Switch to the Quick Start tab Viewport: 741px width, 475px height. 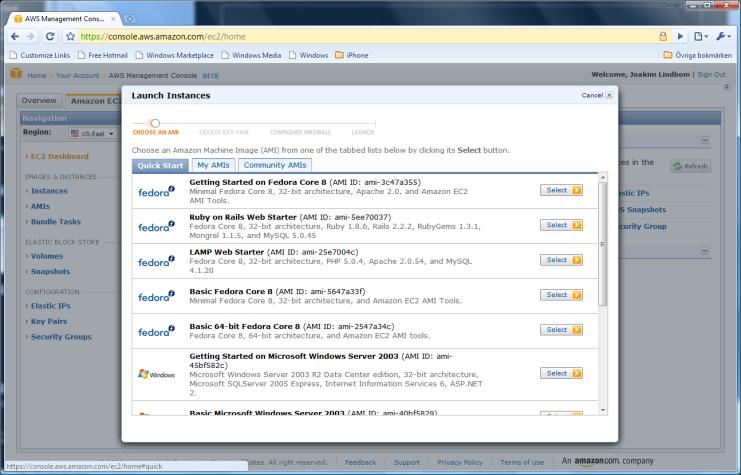click(160, 165)
